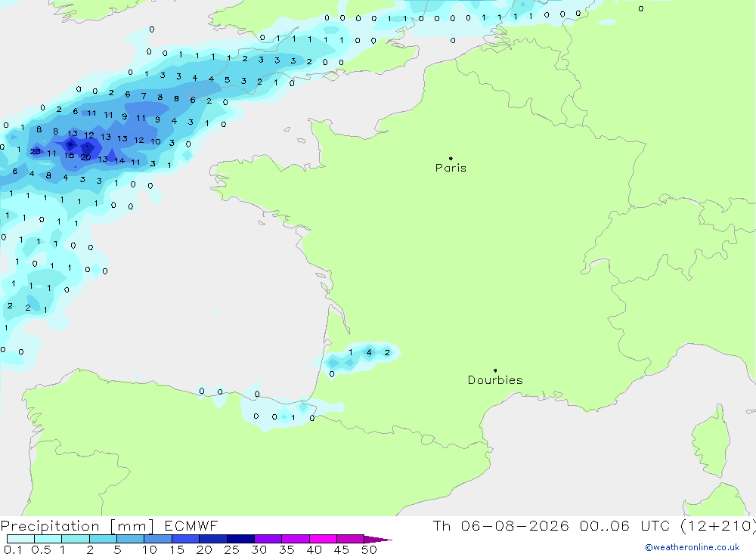Image resolution: width=756 pixels, height=554 pixels.
Task: Pick the 1–2 mm legend color swatch
Action: tap(76, 539)
